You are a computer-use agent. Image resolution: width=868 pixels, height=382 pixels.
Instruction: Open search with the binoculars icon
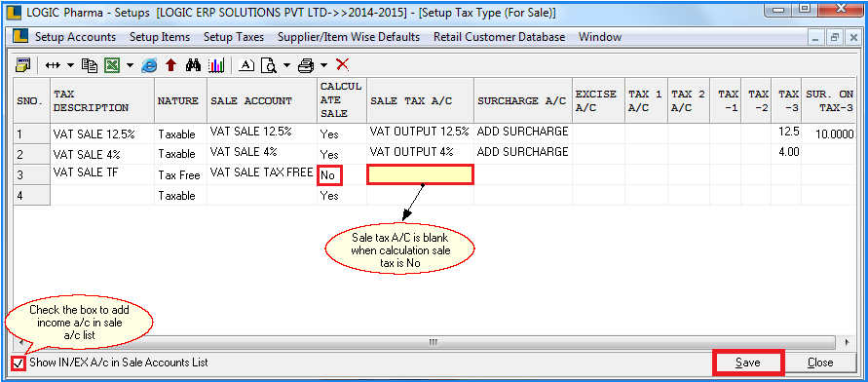[193, 65]
